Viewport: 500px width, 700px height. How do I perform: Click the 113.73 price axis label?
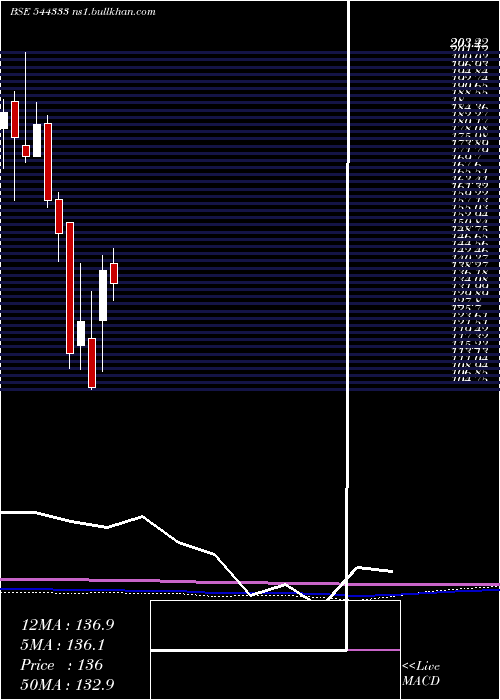click(x=470, y=351)
